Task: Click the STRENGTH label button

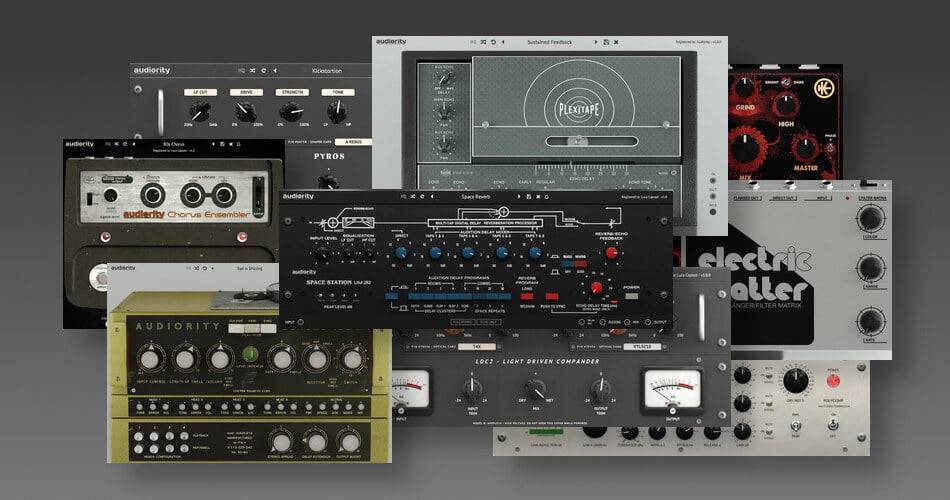Action: (x=292, y=92)
